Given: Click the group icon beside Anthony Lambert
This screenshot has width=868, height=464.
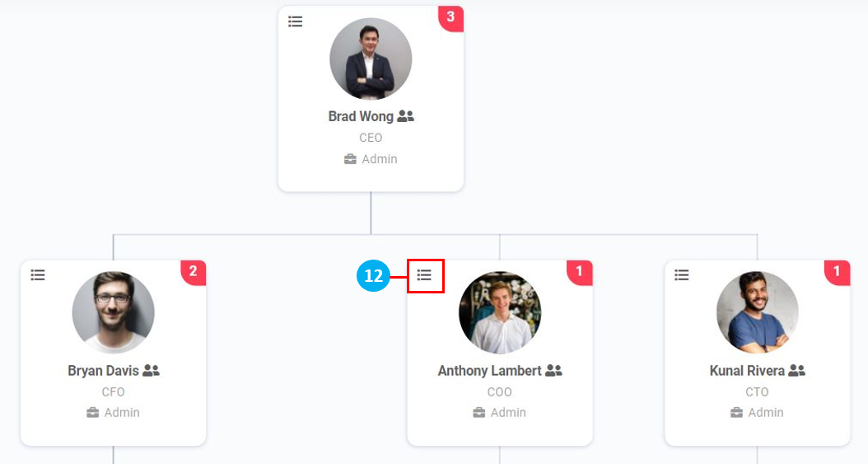Looking at the screenshot, I should coord(554,371).
